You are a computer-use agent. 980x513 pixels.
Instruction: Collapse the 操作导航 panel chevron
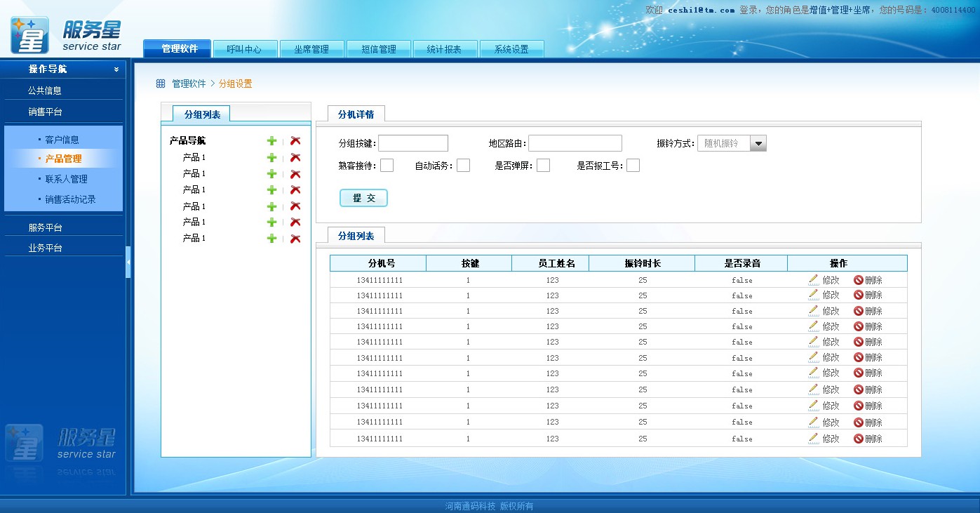(116, 69)
